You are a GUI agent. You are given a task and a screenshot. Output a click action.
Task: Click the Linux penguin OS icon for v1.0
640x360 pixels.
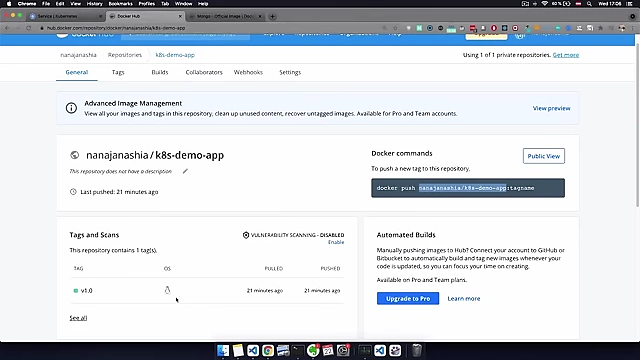[167, 290]
